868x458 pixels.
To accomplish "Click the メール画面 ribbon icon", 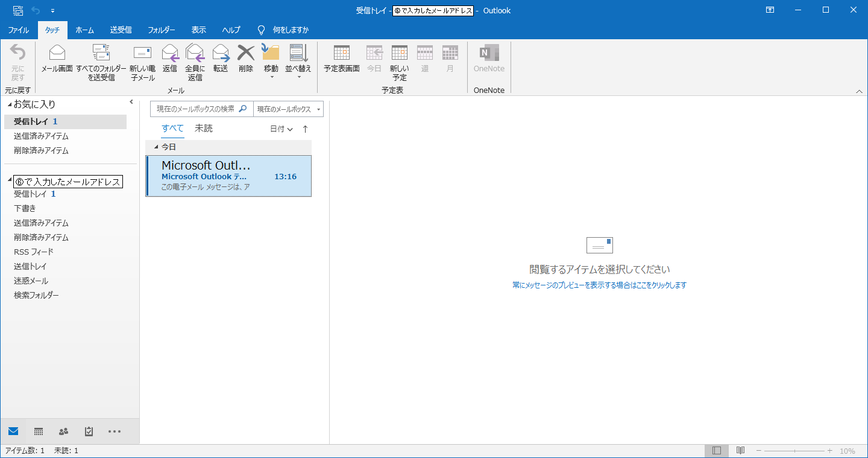I will [57, 59].
